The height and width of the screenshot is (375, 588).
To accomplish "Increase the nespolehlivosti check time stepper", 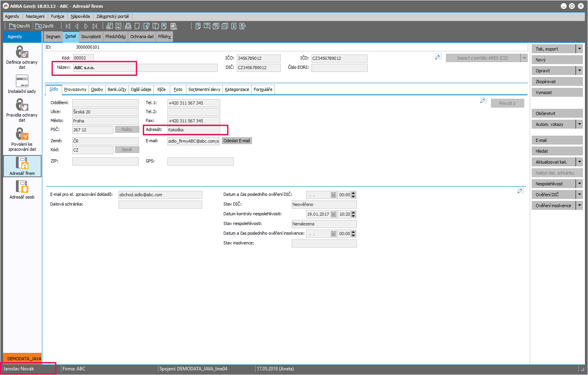I will (x=353, y=213).
